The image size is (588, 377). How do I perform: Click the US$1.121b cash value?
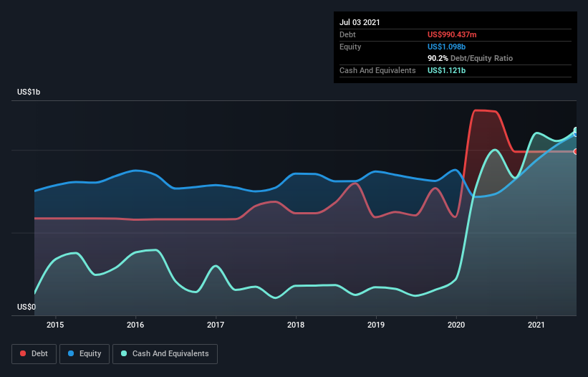(x=446, y=70)
